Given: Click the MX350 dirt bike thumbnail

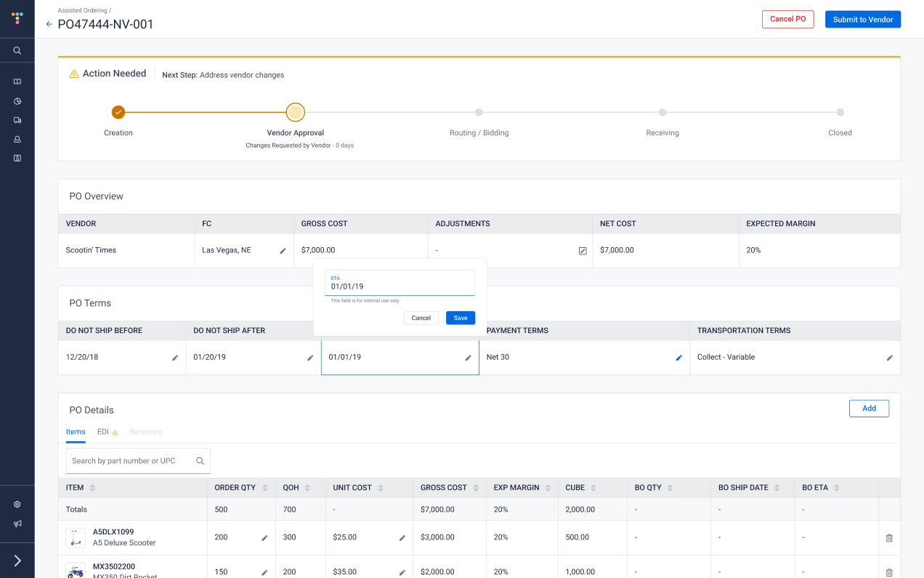Looking at the screenshot, I should click(x=76, y=571).
